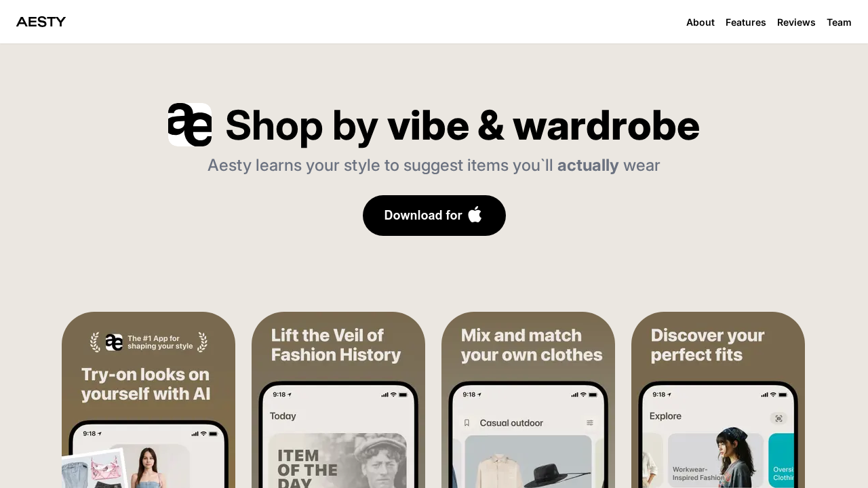Go to Features in the top navigation
Image resolution: width=868 pixels, height=488 pixels.
pyautogui.click(x=745, y=22)
